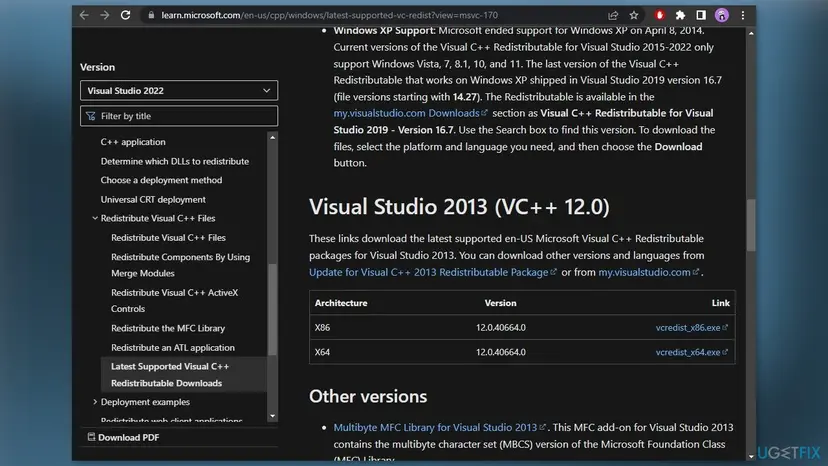This screenshot has height=466, width=828.
Task: Click the X86 architecture cell
Action: [322, 328]
